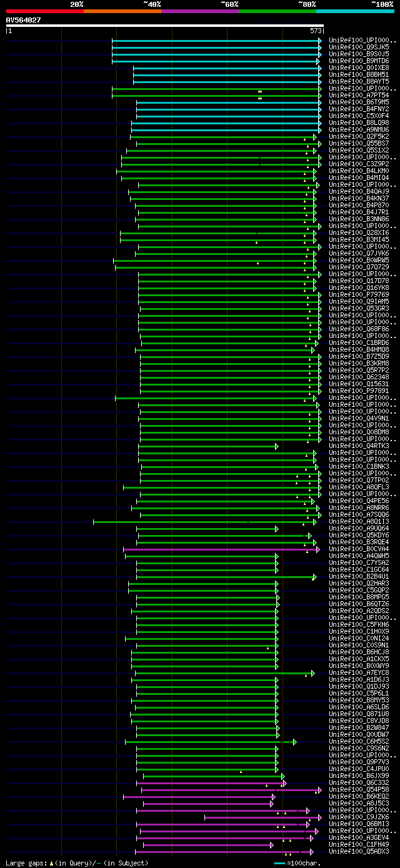This screenshot has height=868, width=400.
Task: Click the UniRef100_Q9SJK5 hit label
Action: click(359, 47)
